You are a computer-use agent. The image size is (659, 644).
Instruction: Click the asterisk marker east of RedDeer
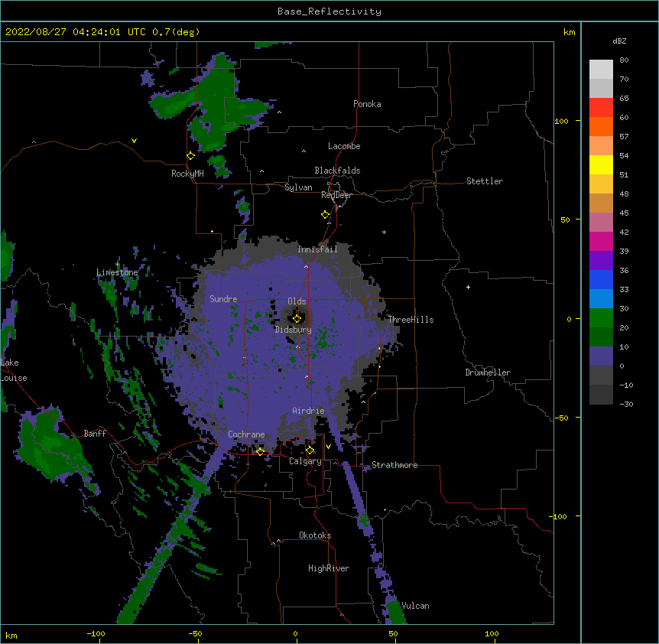pos(384,233)
